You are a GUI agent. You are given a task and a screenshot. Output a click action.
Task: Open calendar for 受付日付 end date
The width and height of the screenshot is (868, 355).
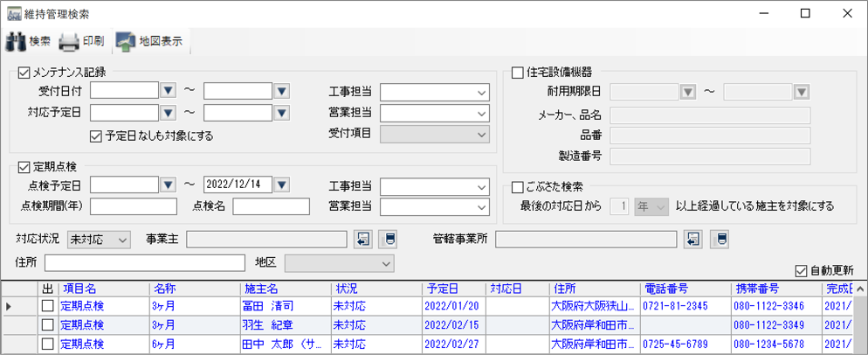(x=281, y=90)
